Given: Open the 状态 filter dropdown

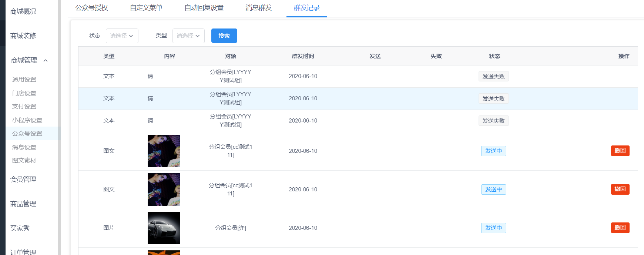Looking at the screenshot, I should [x=122, y=36].
